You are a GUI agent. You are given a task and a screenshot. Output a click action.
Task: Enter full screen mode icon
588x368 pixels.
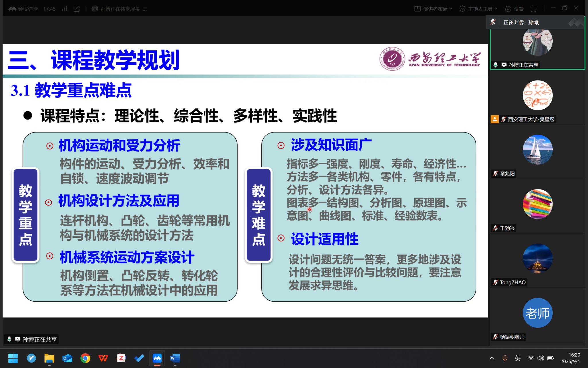click(x=533, y=9)
